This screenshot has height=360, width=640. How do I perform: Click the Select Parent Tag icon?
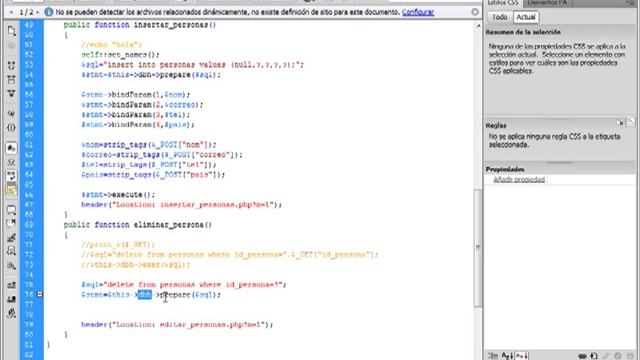click(11, 113)
